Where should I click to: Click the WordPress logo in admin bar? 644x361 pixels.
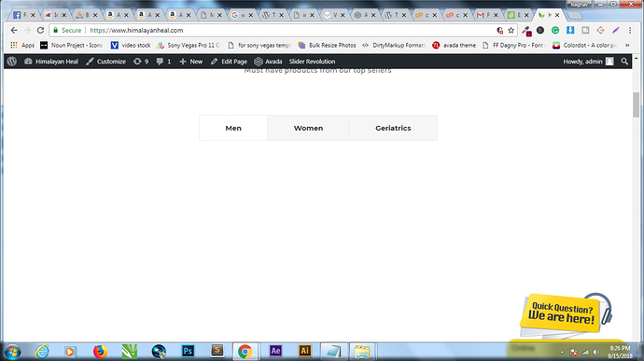click(x=12, y=62)
